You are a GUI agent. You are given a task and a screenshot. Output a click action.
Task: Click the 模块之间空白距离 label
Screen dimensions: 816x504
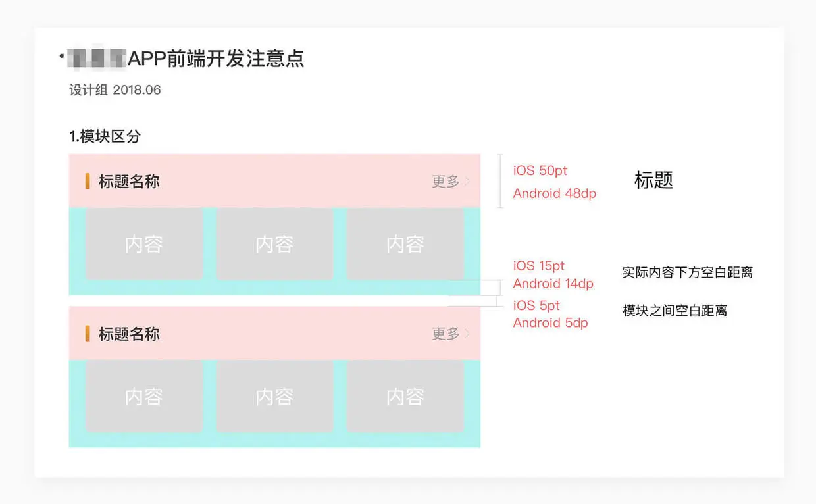(675, 311)
